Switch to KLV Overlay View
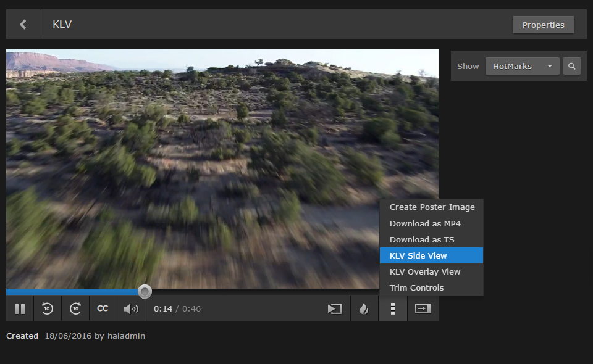This screenshot has height=364, width=593. (x=424, y=271)
